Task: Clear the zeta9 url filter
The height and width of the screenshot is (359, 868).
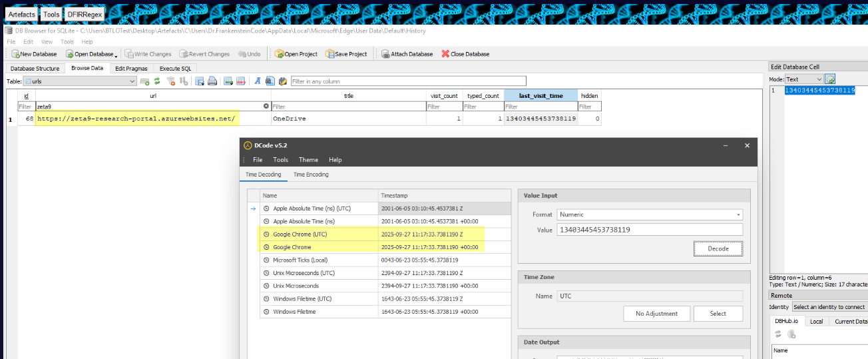Action: [266, 106]
